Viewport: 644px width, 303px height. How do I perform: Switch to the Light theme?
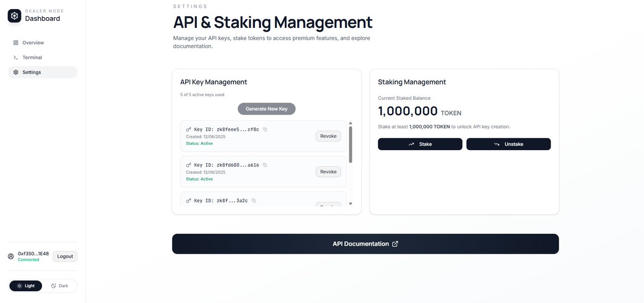click(x=26, y=286)
